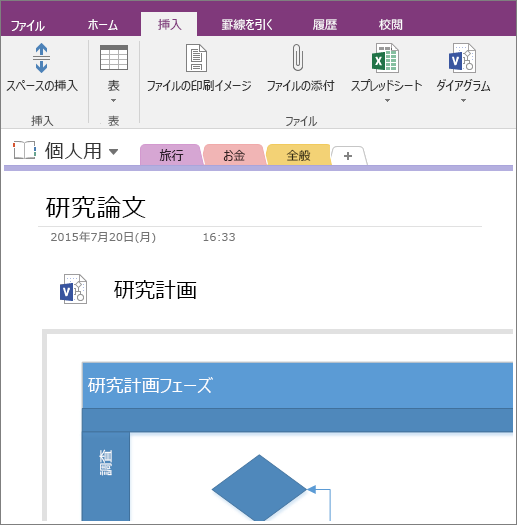Click the date 2015年7月20日(月)
The width and height of the screenshot is (517, 525).
(x=103, y=237)
